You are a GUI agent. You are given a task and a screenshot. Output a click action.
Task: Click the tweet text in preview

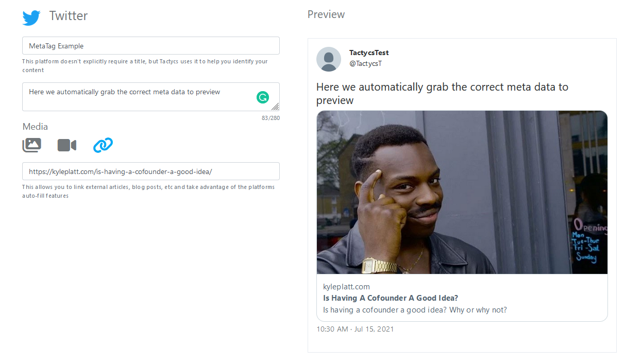(442, 93)
